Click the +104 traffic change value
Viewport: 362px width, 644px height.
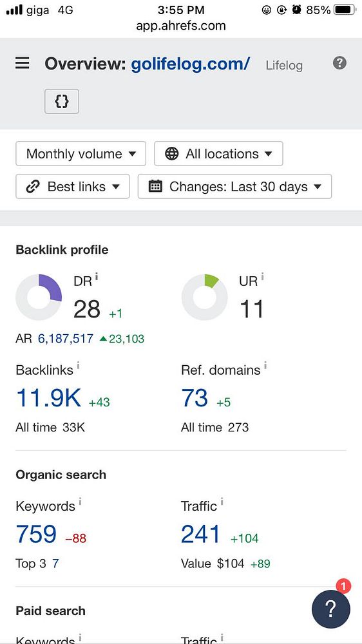[245, 538]
